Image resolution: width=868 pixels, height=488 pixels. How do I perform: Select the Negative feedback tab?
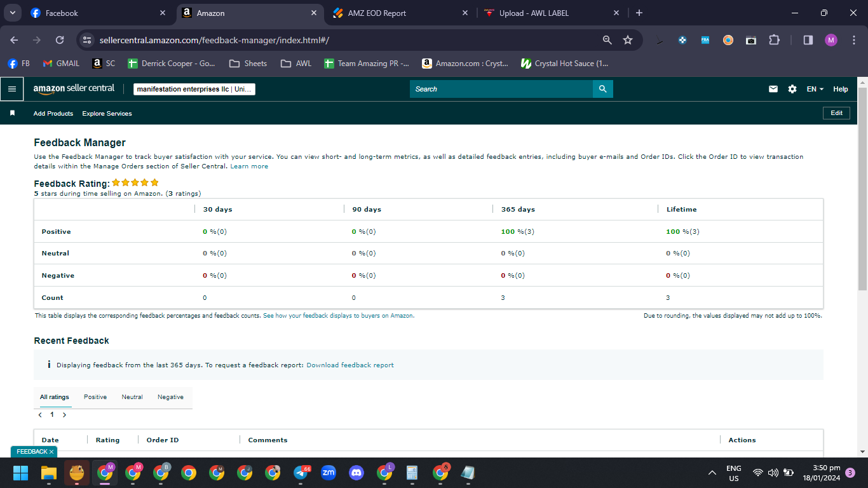pos(170,397)
